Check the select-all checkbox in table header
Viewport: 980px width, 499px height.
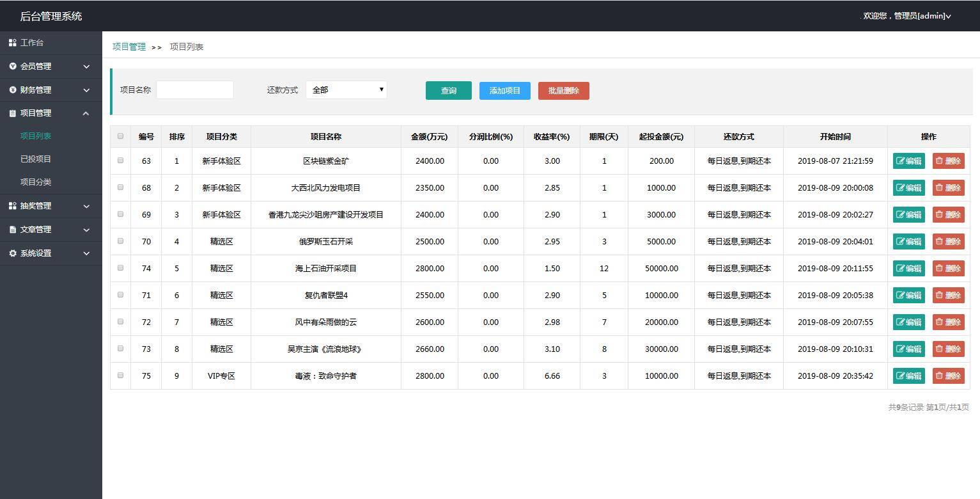pos(120,136)
